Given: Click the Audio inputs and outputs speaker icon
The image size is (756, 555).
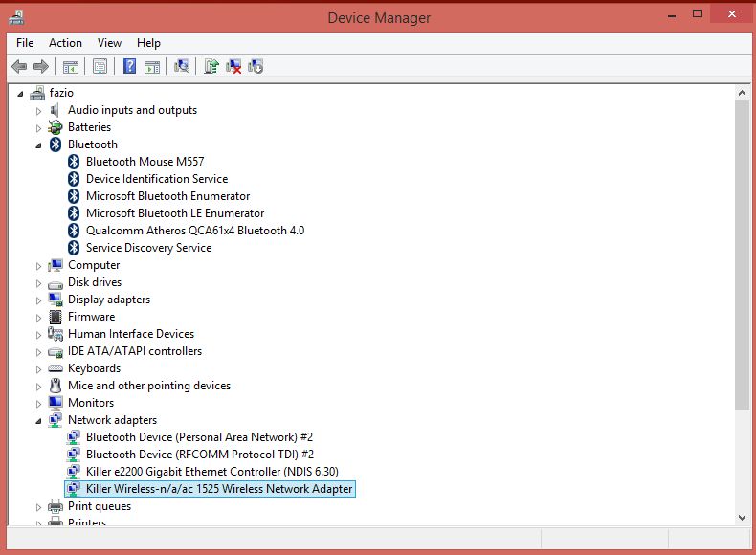Looking at the screenshot, I should click(55, 110).
